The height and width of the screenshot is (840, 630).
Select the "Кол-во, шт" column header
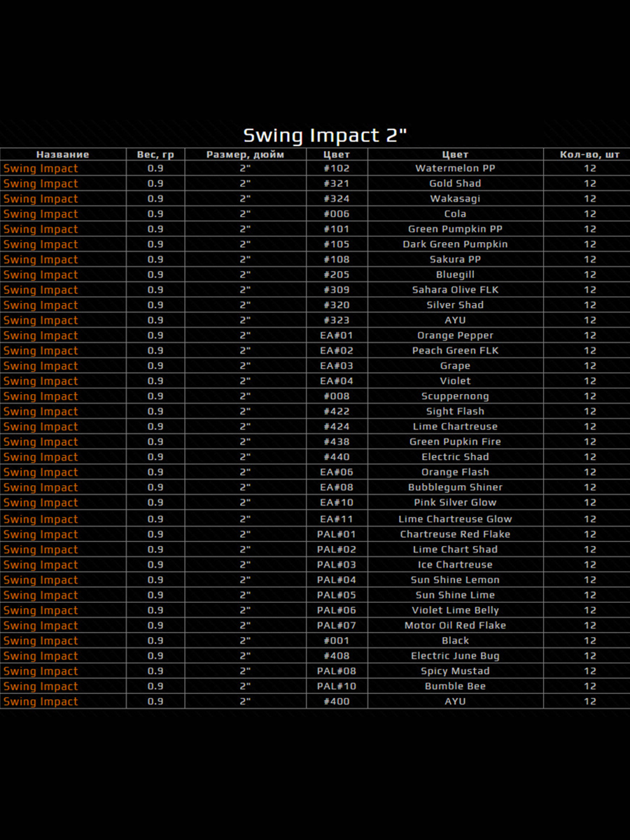point(590,154)
